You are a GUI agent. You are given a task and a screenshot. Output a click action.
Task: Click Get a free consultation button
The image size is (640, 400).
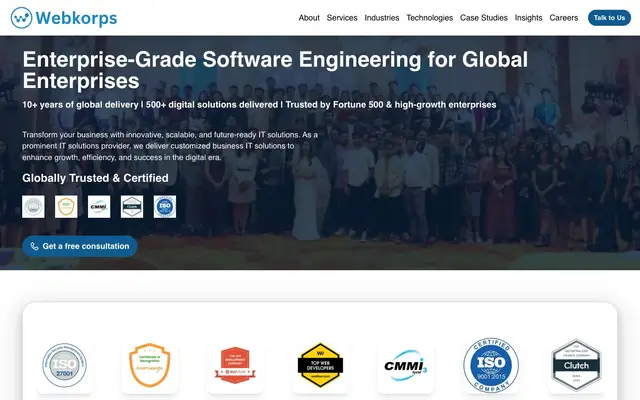pos(80,246)
